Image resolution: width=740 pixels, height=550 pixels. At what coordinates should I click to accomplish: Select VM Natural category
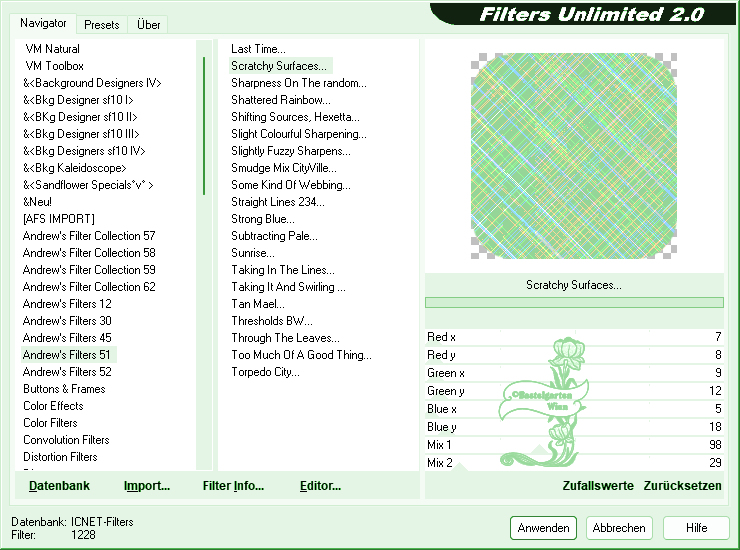tap(52, 49)
